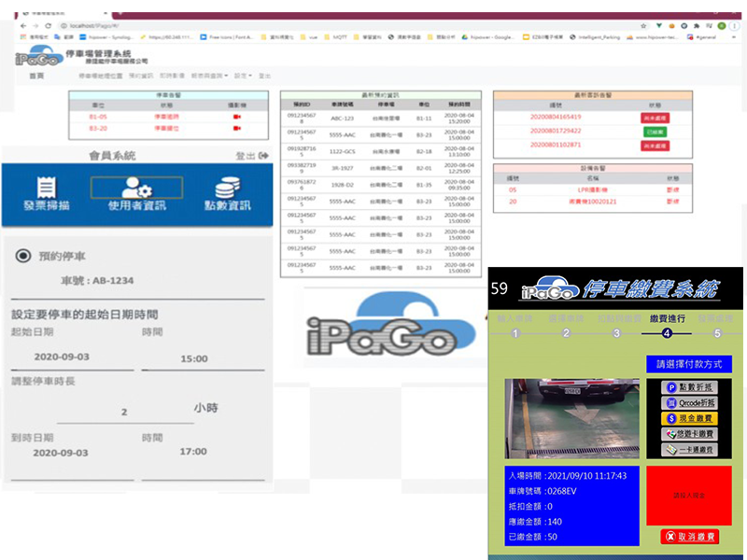The width and height of the screenshot is (747, 560).
Task: Choose 現金繳費 cash payment option
Action: click(688, 418)
